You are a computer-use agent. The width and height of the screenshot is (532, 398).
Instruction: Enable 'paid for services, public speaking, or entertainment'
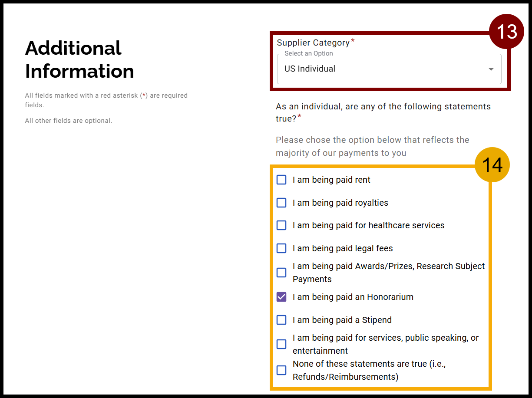coord(281,344)
